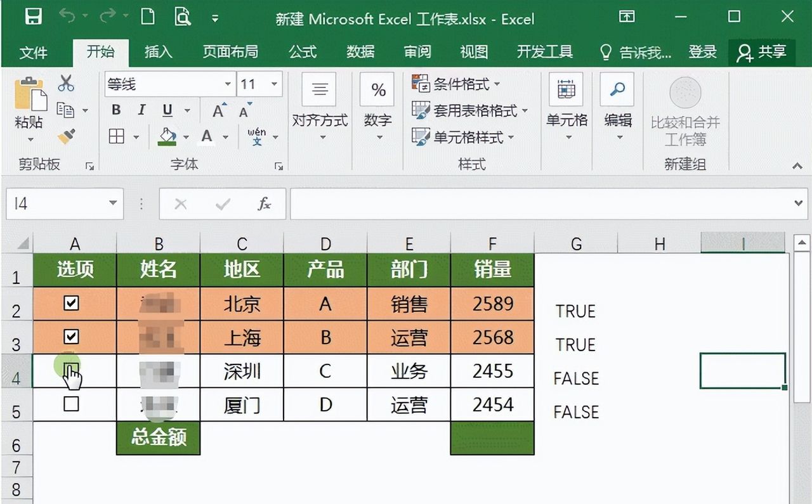The image size is (812, 504).
Task: Toggle bold formatting
Action: click(115, 110)
